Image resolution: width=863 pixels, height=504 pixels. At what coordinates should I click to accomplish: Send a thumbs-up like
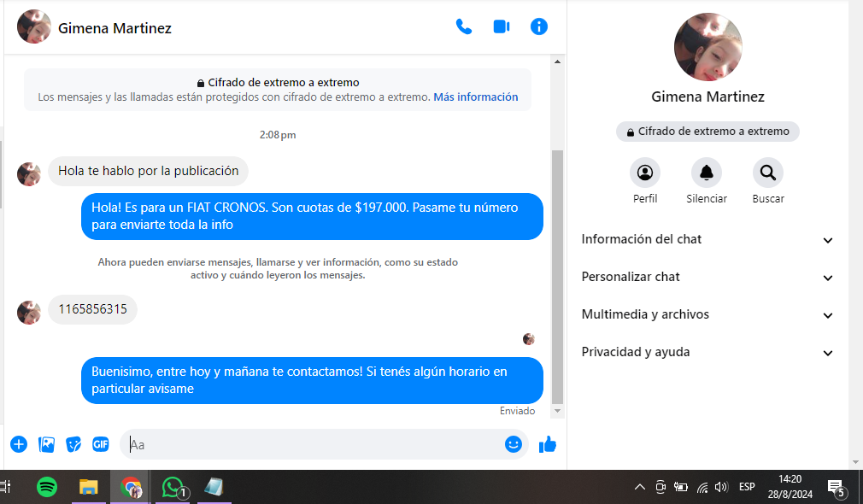[x=548, y=444]
